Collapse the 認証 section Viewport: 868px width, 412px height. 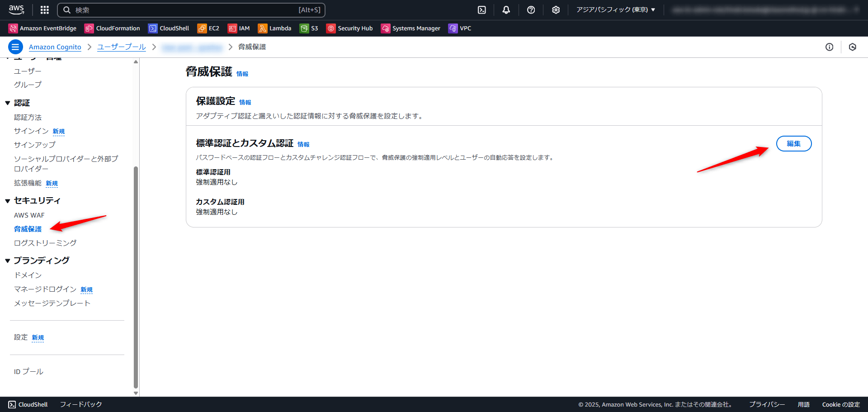[8, 103]
